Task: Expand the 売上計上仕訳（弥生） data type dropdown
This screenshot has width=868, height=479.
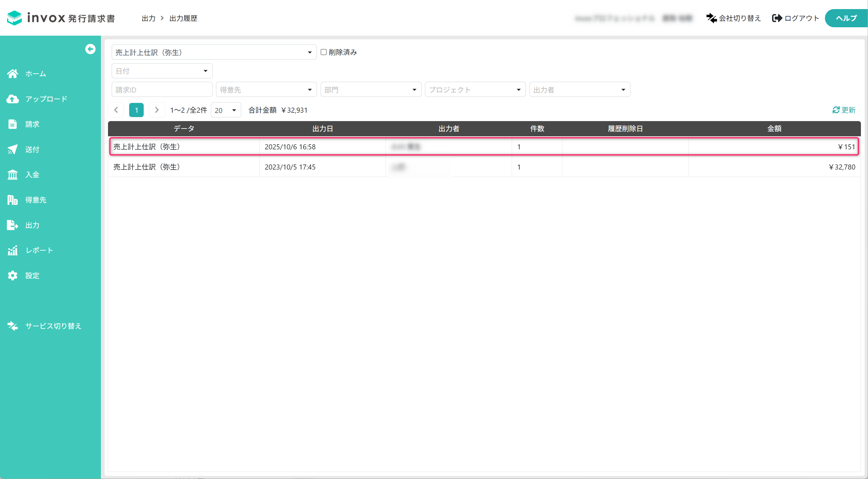Action: pyautogui.click(x=214, y=52)
